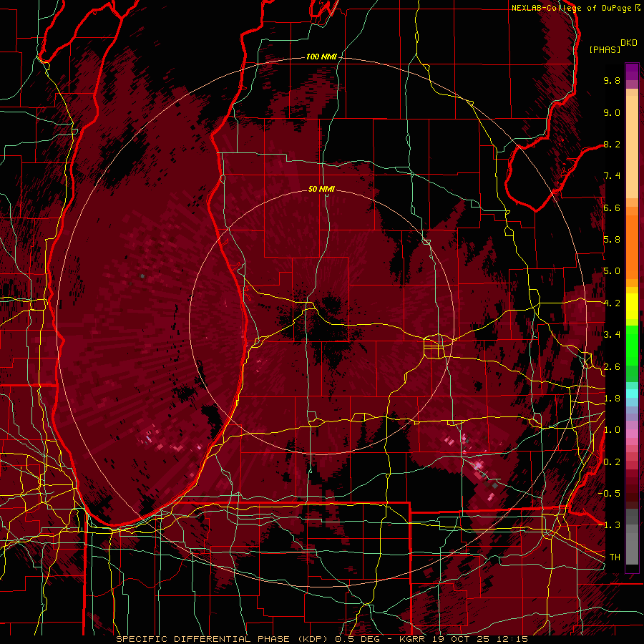Click the KGRR station identifier in the caption
This screenshot has width=644, height=644.
pyautogui.click(x=412, y=639)
